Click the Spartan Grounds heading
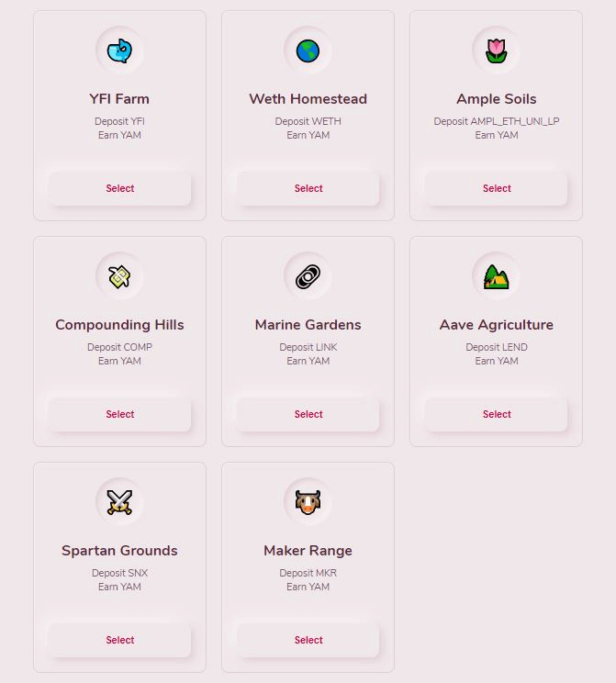Screen dimensions: 616x683 [119, 551]
